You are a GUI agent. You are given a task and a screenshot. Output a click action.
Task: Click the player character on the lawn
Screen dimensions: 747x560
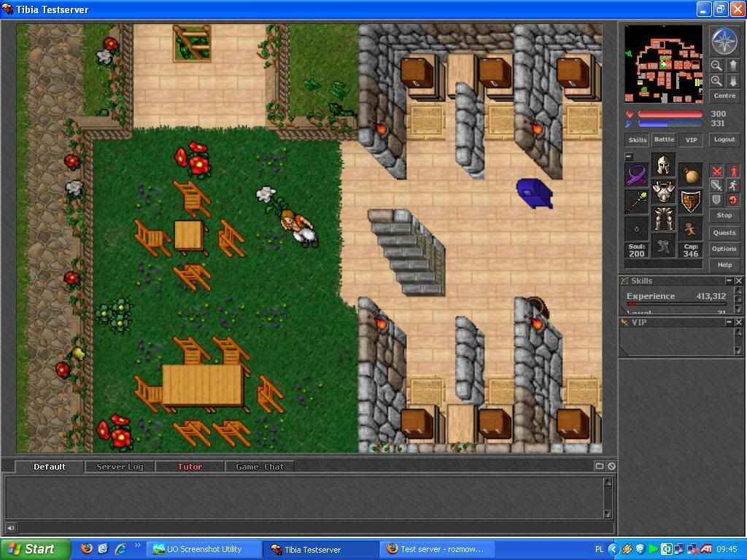298,227
